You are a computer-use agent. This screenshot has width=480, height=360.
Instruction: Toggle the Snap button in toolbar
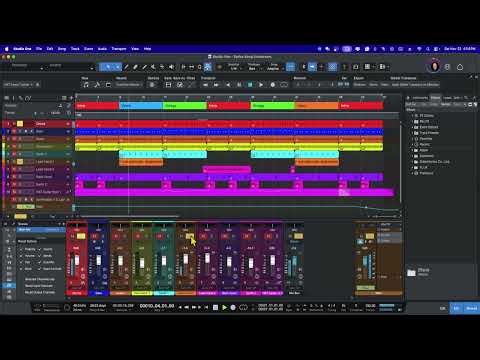pos(291,67)
